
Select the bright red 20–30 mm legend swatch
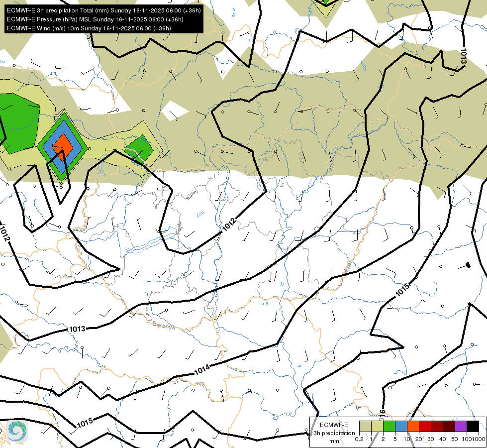[425, 427]
